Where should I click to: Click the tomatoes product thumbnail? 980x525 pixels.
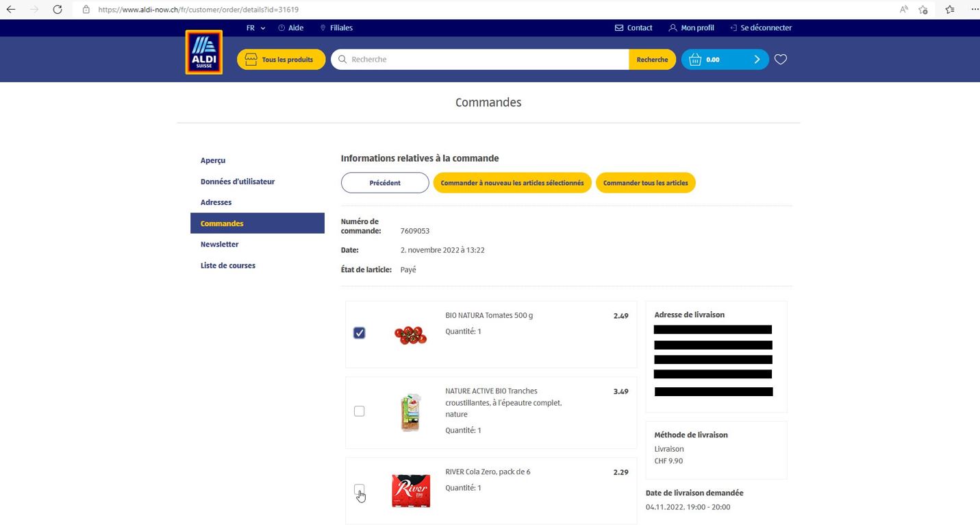click(411, 334)
